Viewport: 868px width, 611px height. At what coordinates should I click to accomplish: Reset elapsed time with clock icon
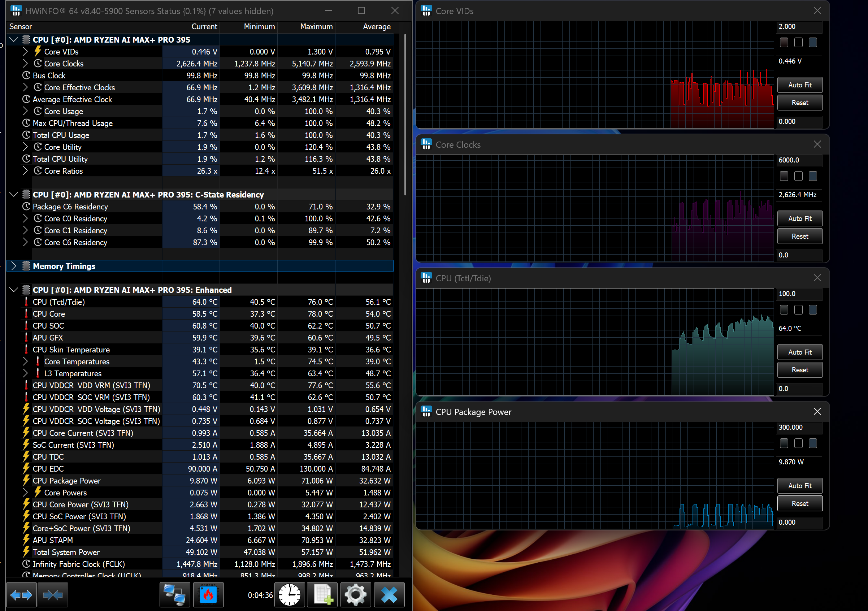pos(289,595)
